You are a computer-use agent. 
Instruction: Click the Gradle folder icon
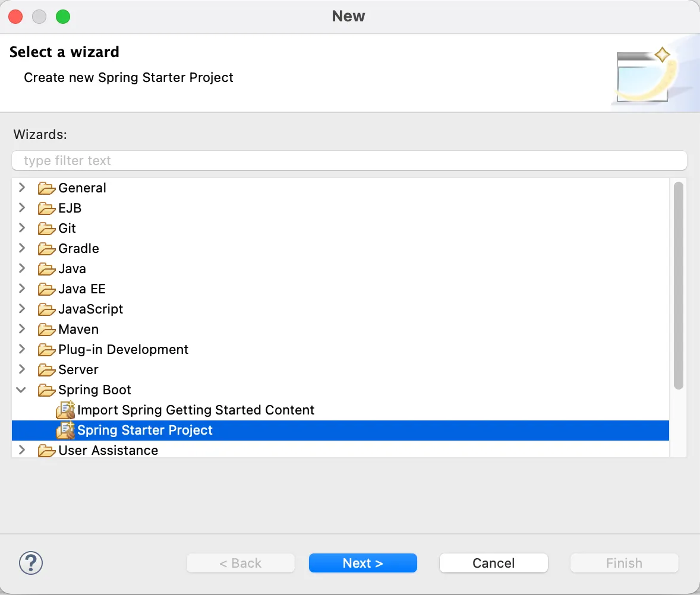(x=46, y=248)
